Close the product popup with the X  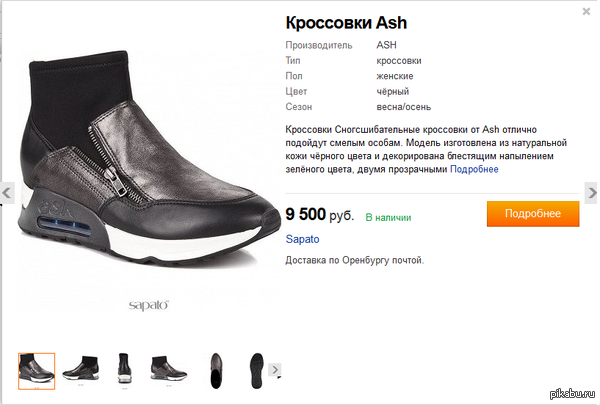click(586, 11)
